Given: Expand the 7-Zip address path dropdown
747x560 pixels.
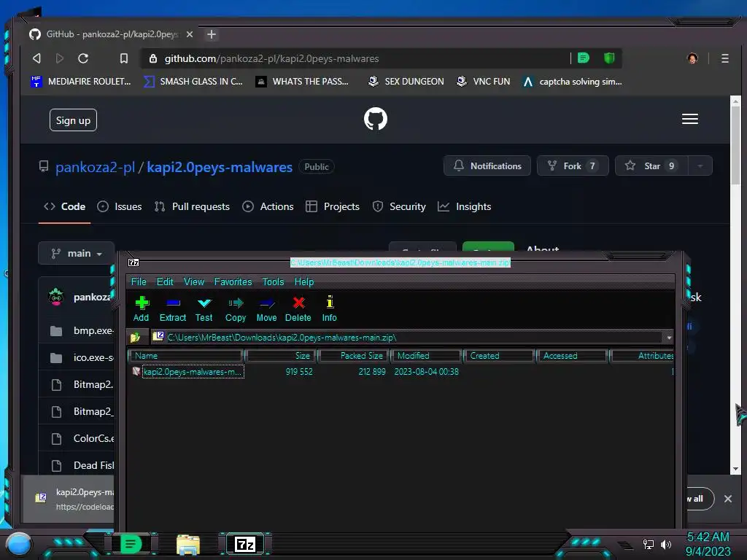Looking at the screenshot, I should [x=669, y=338].
